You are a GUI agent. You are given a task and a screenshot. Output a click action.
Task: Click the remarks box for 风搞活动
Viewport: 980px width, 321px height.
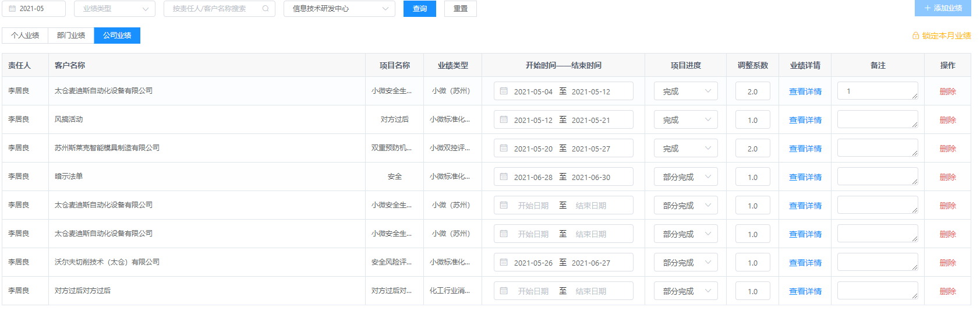878,119
